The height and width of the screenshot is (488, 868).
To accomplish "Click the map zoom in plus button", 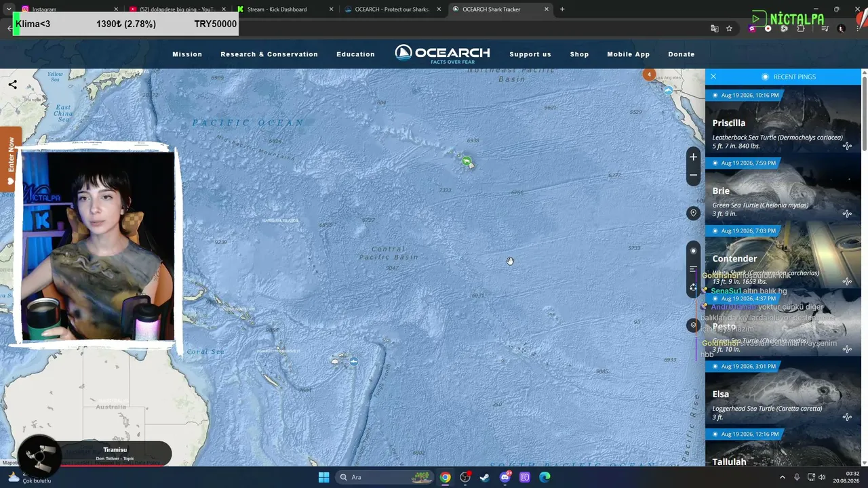I will 693,157.
